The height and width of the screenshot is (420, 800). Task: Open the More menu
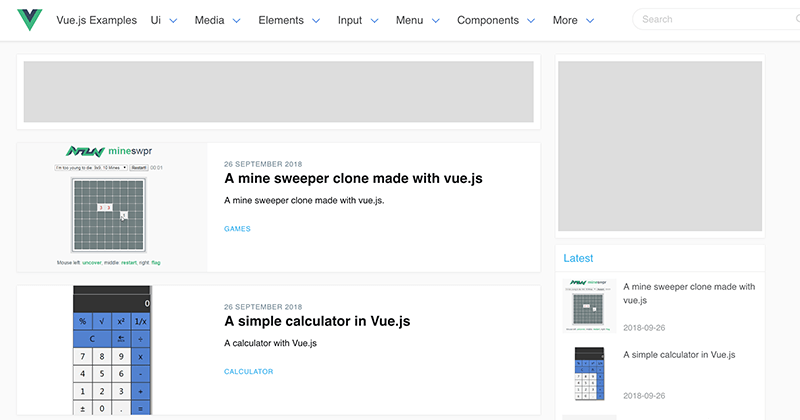click(573, 20)
